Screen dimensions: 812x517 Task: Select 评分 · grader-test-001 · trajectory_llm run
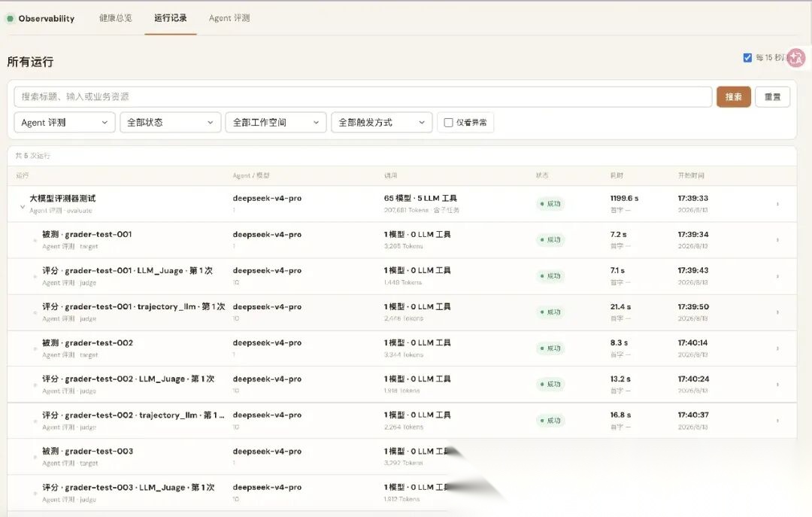(134, 307)
